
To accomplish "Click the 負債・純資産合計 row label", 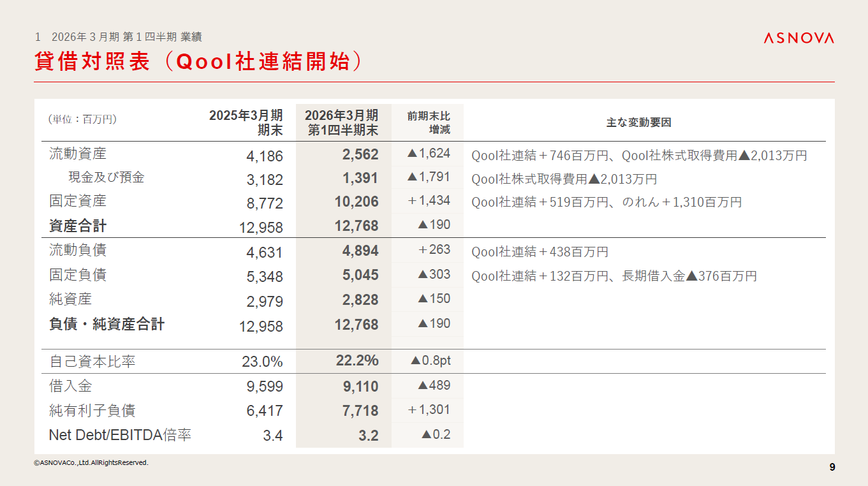I will [107, 324].
